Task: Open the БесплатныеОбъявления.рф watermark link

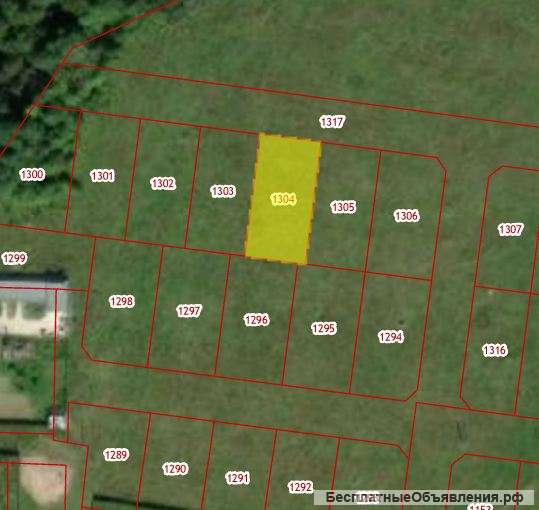Action: click(x=424, y=497)
